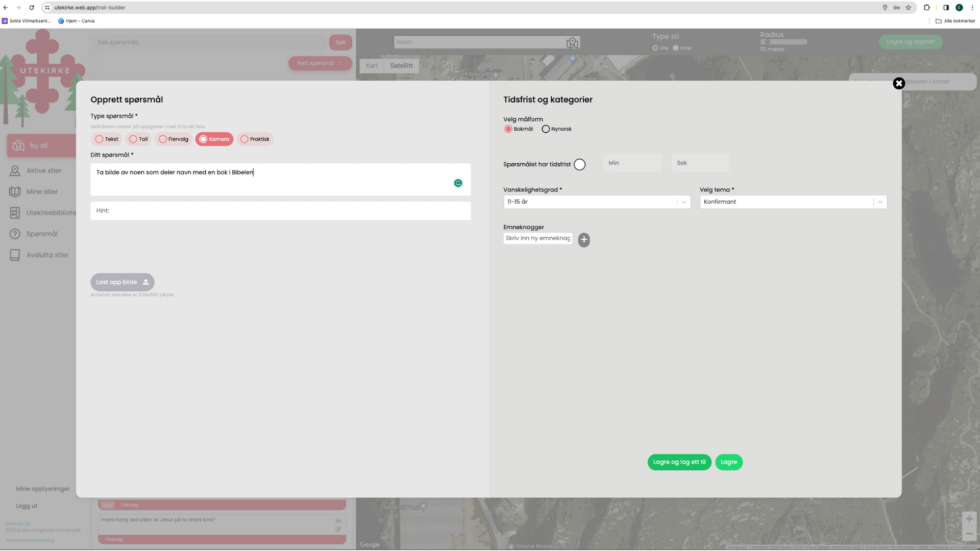This screenshot has width=980, height=551.
Task: Click the Hint input field
Action: (x=280, y=211)
